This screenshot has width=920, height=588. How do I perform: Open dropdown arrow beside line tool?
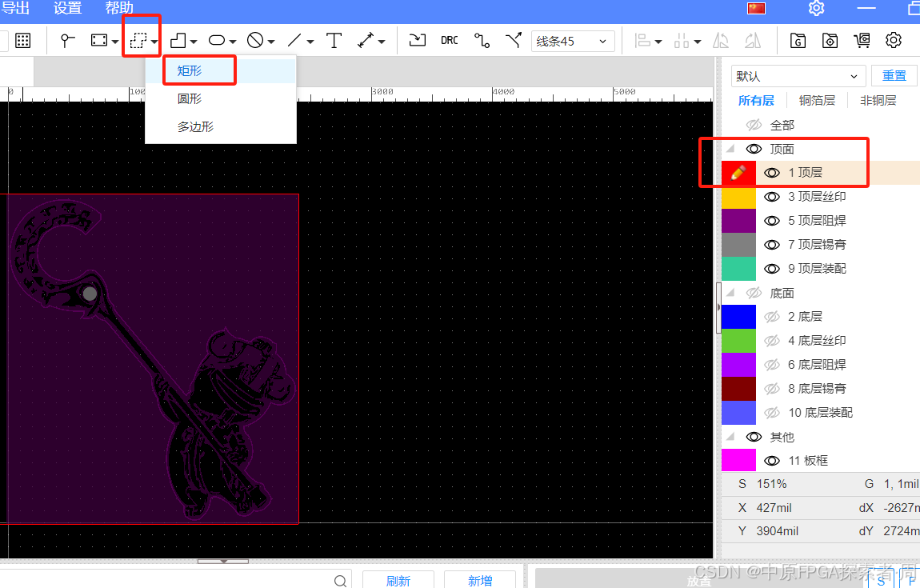pos(310,42)
